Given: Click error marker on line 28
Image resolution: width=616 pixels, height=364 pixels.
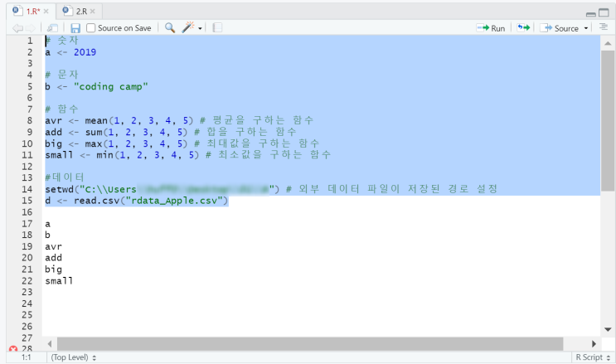Looking at the screenshot, I should click(13, 349).
